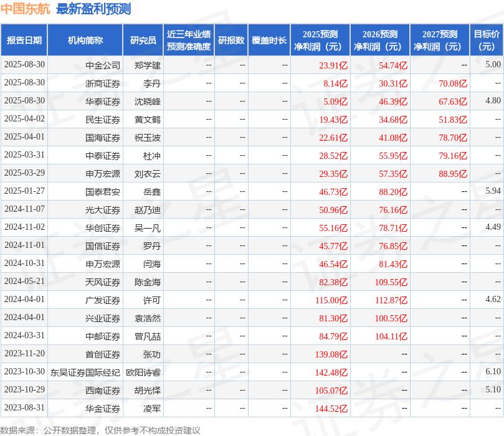Viewport: 504px width, 436px height.
Task: Click the 2025预测净利润 column header
Action: click(x=320, y=40)
